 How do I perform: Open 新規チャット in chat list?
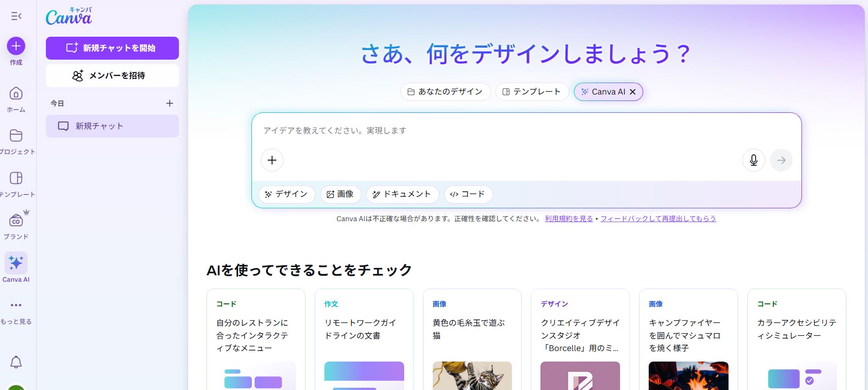(112, 126)
